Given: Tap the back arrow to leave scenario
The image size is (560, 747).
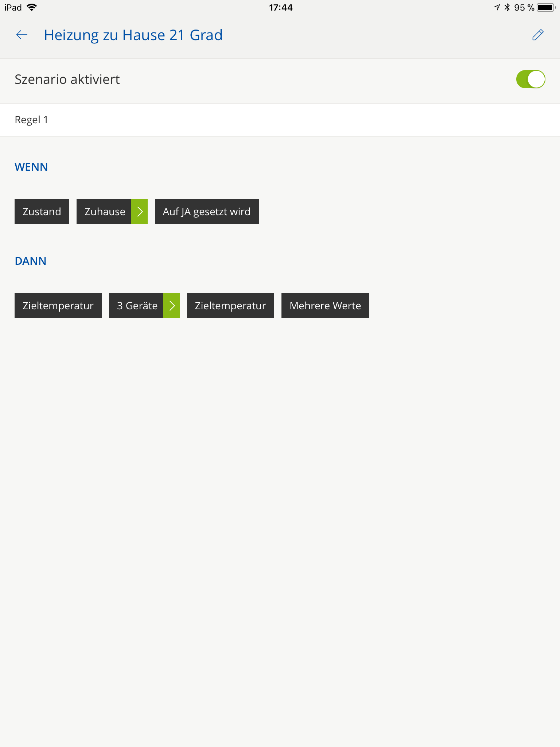Looking at the screenshot, I should coord(22,35).
